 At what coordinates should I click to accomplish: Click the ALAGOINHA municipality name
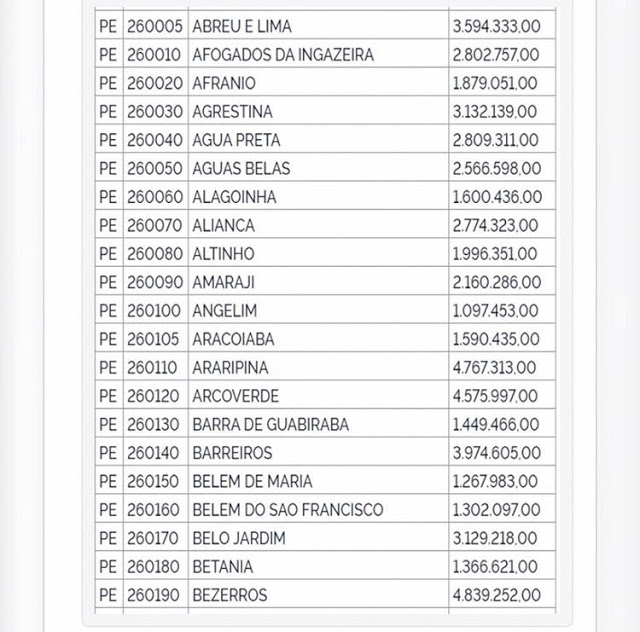[234, 197]
